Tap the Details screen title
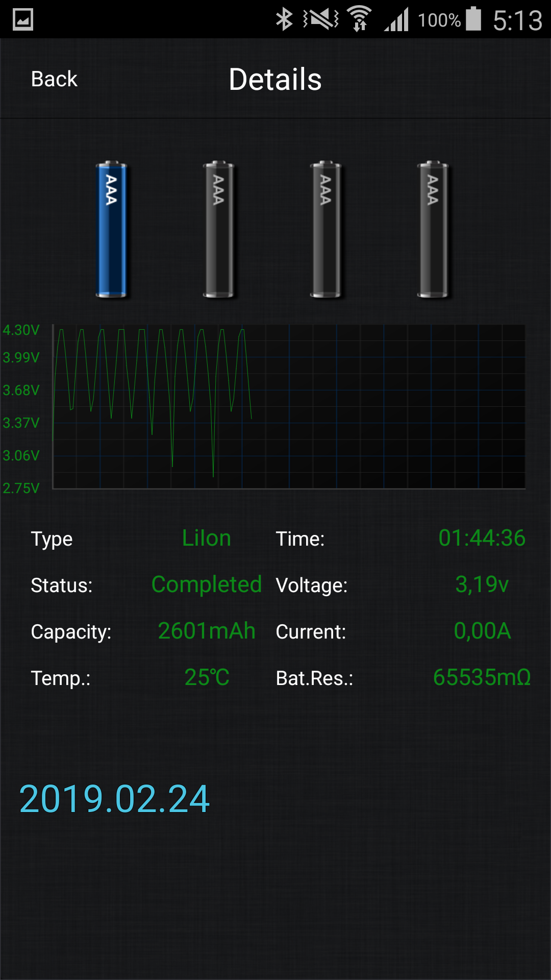The height and width of the screenshot is (980, 551). [275, 79]
